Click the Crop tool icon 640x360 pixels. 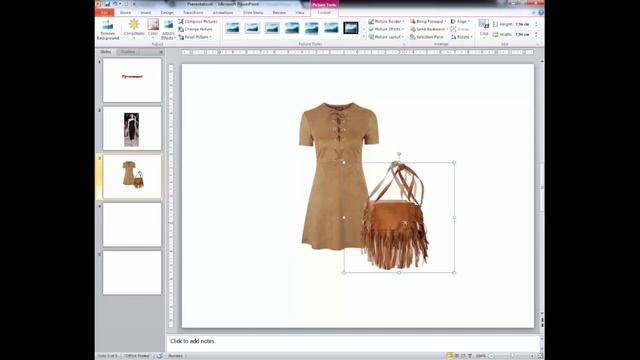click(x=484, y=24)
